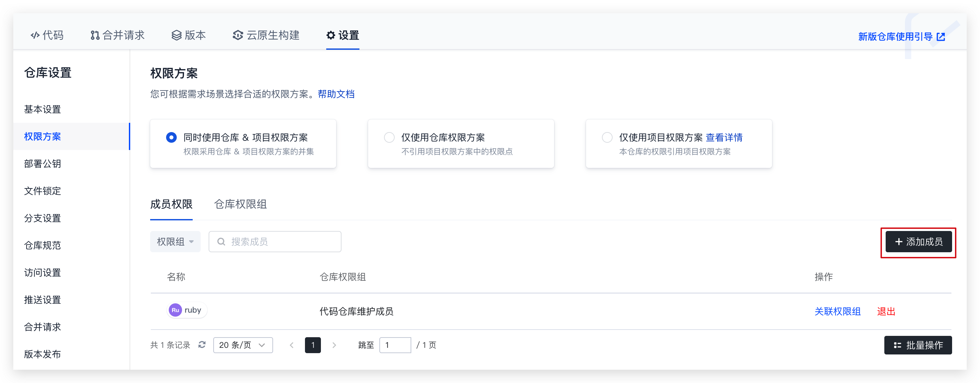Open the 代码 code tab

(x=47, y=35)
